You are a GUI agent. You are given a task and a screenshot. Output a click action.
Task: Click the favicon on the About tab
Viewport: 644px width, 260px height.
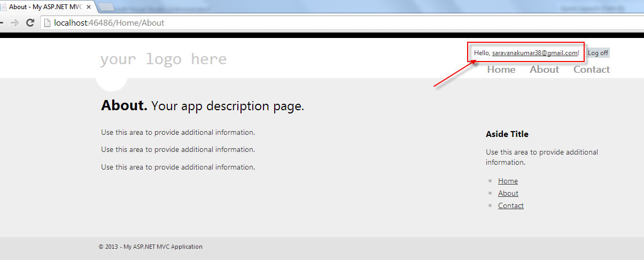pyautogui.click(x=3, y=7)
